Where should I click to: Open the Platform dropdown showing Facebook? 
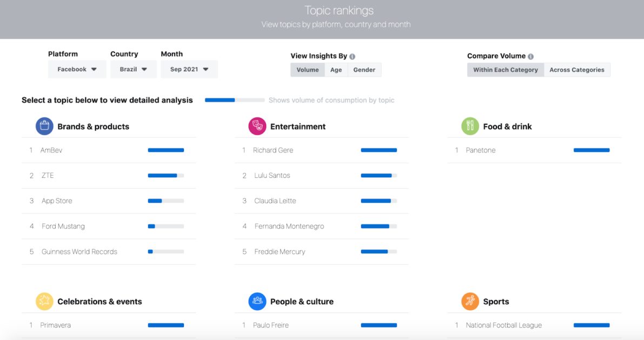[77, 69]
